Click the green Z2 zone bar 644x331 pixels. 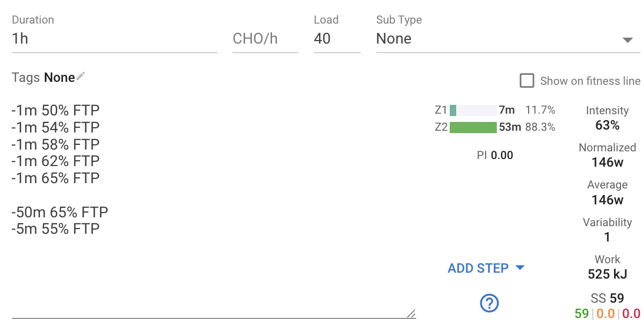coord(473,127)
